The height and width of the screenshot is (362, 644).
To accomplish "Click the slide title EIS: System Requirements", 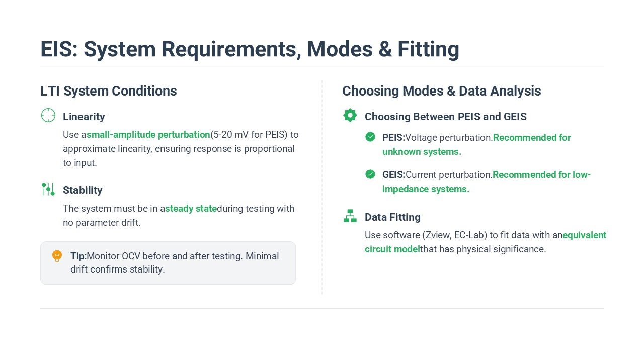I will pos(250,49).
